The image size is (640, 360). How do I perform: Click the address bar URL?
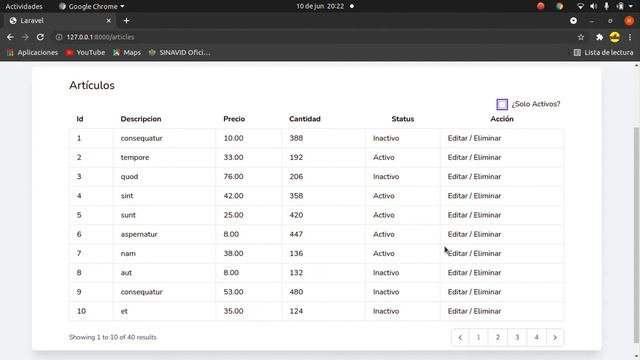[100, 37]
